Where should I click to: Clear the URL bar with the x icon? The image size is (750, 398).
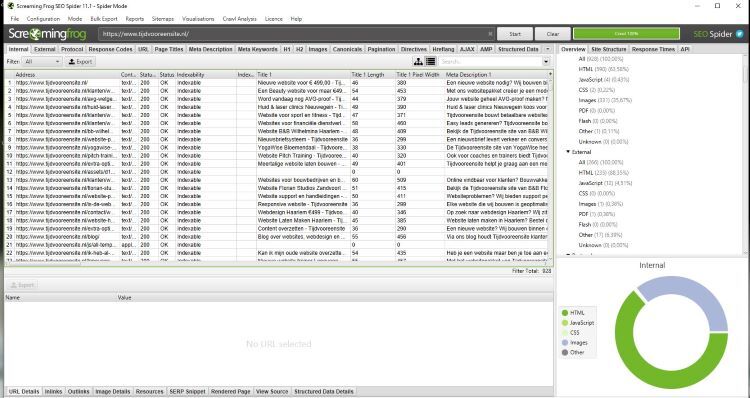tap(490, 34)
